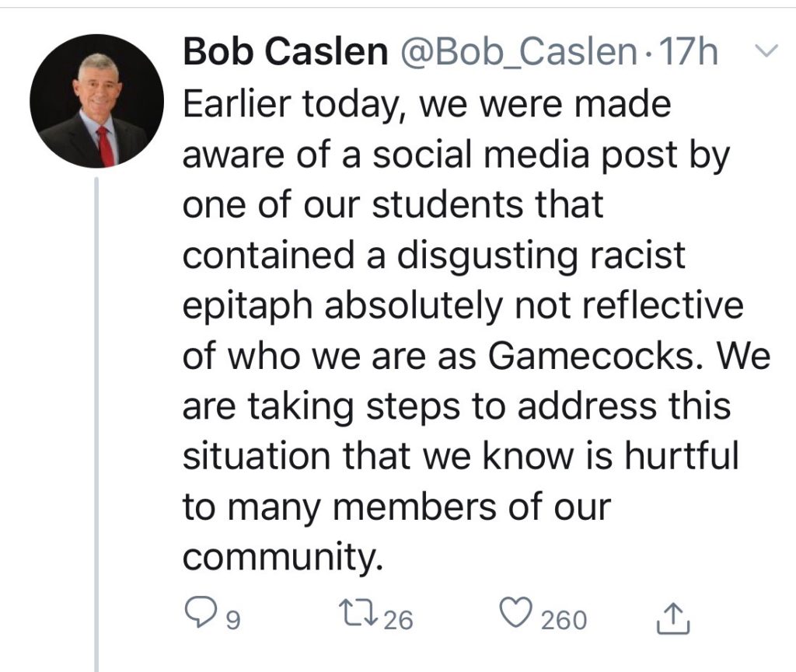Open Bob Caslen's profile picture

(97, 101)
